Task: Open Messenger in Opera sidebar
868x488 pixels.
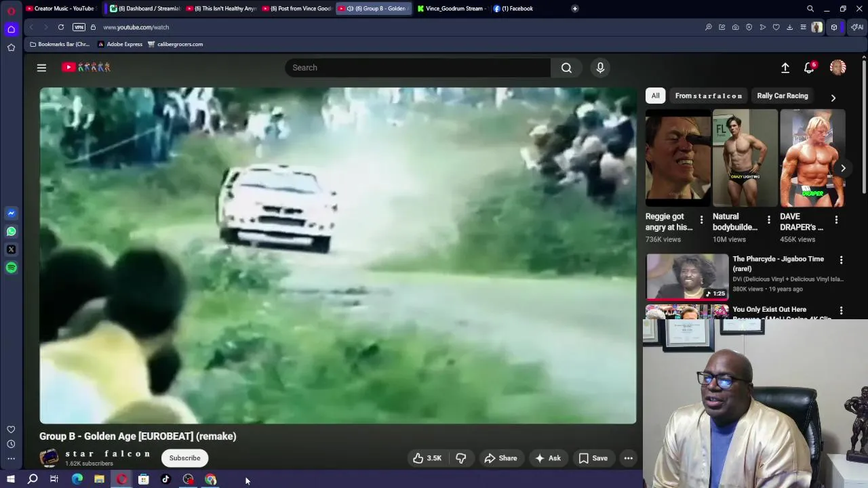Action: point(11,213)
